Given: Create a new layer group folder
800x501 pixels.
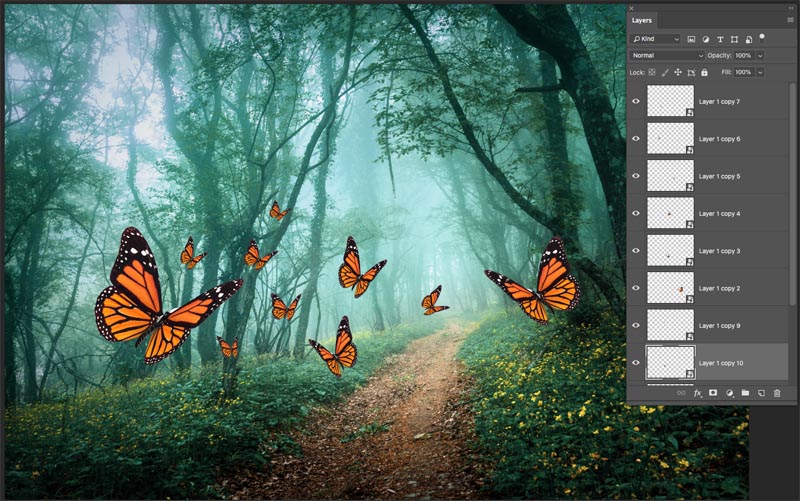Looking at the screenshot, I should click(x=745, y=393).
